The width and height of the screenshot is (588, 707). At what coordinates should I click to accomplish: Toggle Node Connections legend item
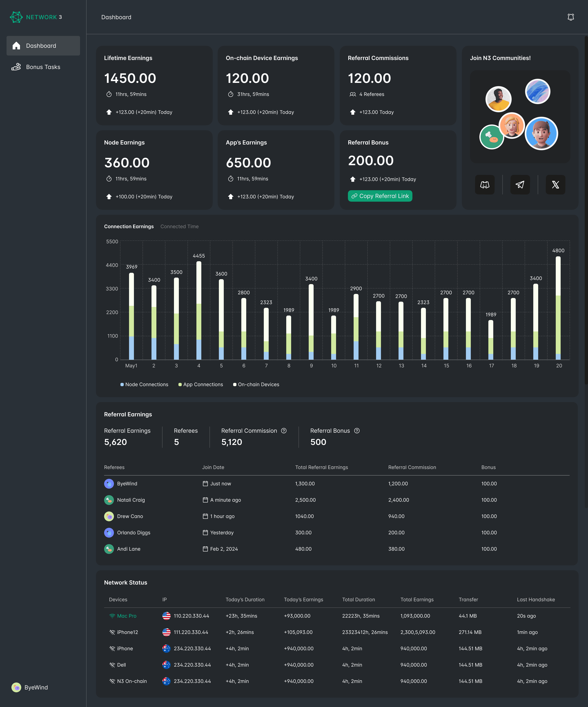click(144, 385)
